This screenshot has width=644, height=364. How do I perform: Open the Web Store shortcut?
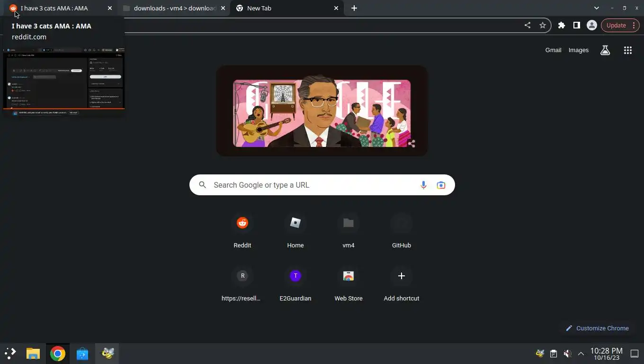pos(349,283)
